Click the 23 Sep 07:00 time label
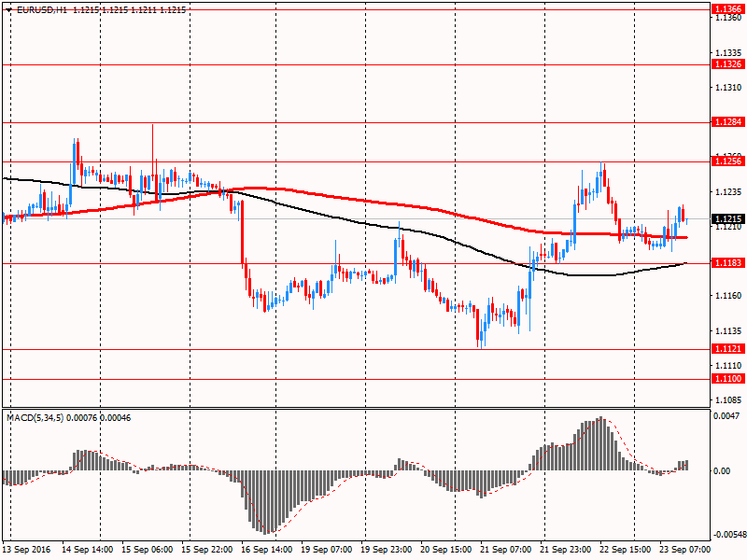This screenshot has height=560, width=747. coord(685,549)
